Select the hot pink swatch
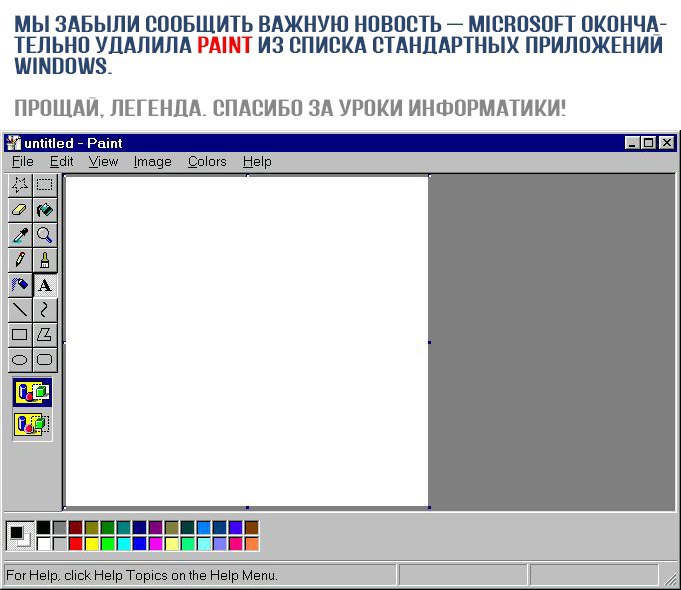Image resolution: width=681 pixels, height=590 pixels. click(x=235, y=544)
